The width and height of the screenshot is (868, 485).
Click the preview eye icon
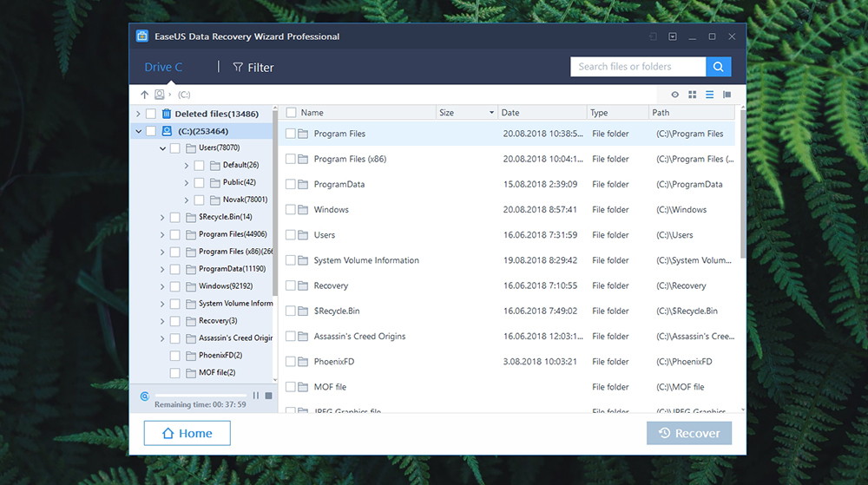(x=674, y=95)
